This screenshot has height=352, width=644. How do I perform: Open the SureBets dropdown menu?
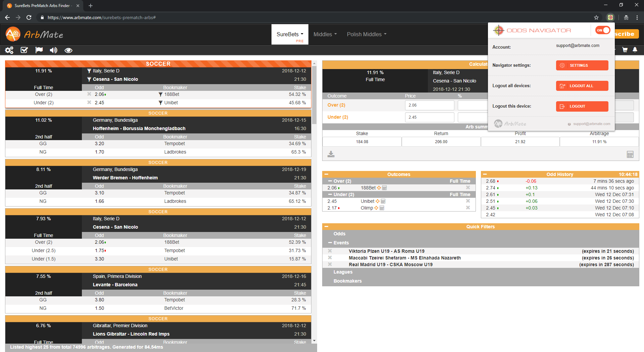pyautogui.click(x=290, y=34)
